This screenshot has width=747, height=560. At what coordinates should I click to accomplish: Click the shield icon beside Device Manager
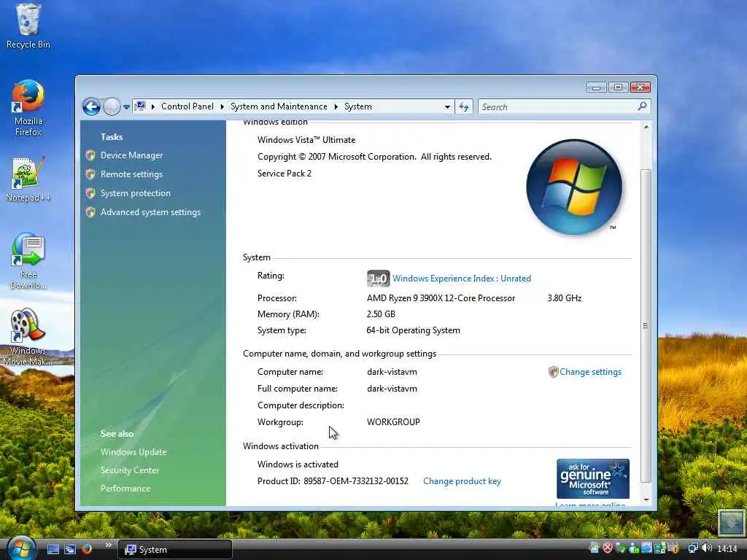pyautogui.click(x=90, y=155)
